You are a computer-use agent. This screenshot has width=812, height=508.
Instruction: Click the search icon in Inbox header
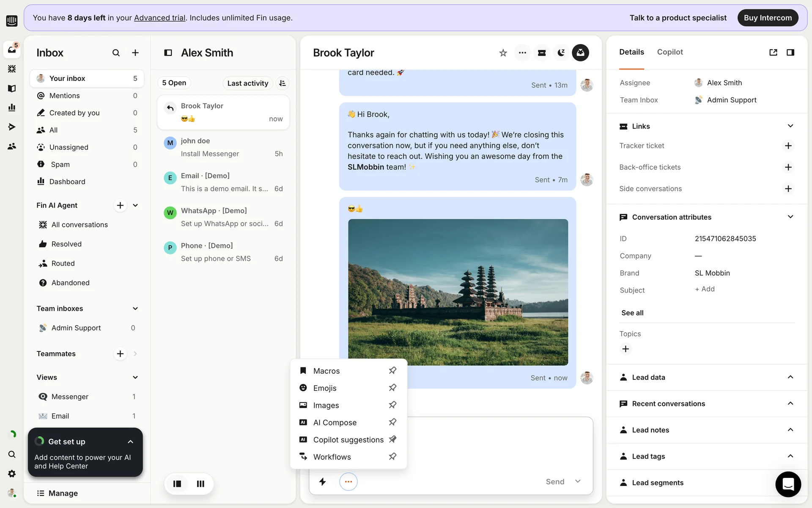[116, 53]
